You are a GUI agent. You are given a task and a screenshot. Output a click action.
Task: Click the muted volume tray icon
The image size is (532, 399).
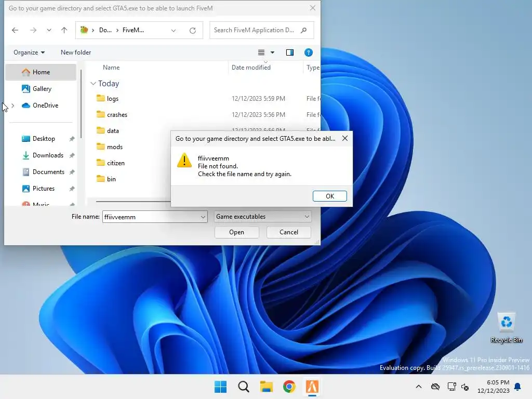[x=465, y=387]
